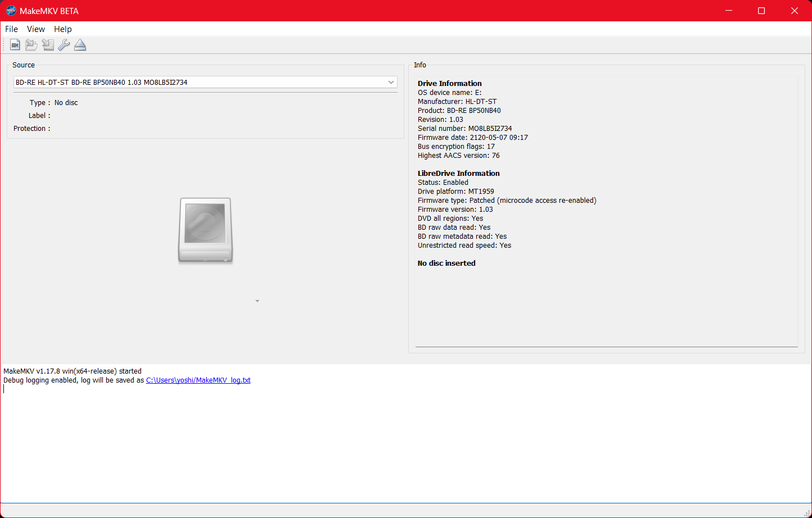Expand the Source drive dropdown
The height and width of the screenshot is (518, 812).
(x=391, y=82)
